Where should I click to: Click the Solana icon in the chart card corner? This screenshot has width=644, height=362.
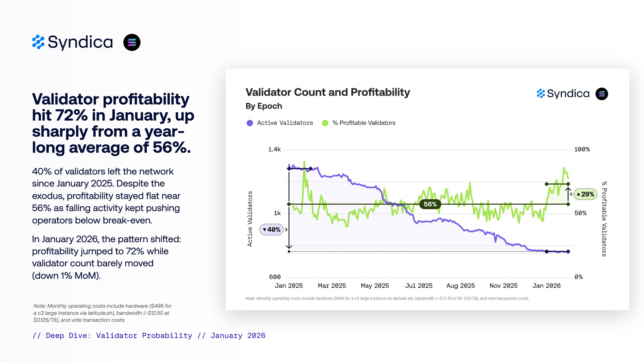pyautogui.click(x=601, y=94)
